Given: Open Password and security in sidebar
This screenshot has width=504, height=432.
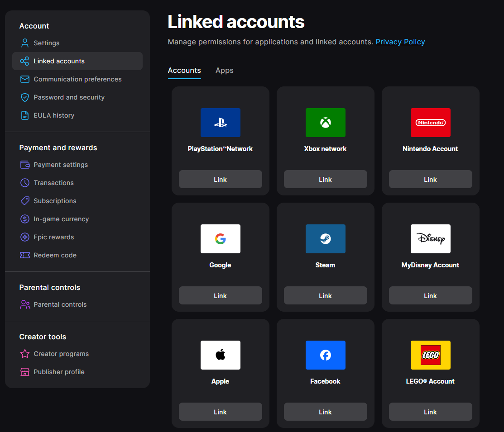Looking at the screenshot, I should [x=69, y=97].
